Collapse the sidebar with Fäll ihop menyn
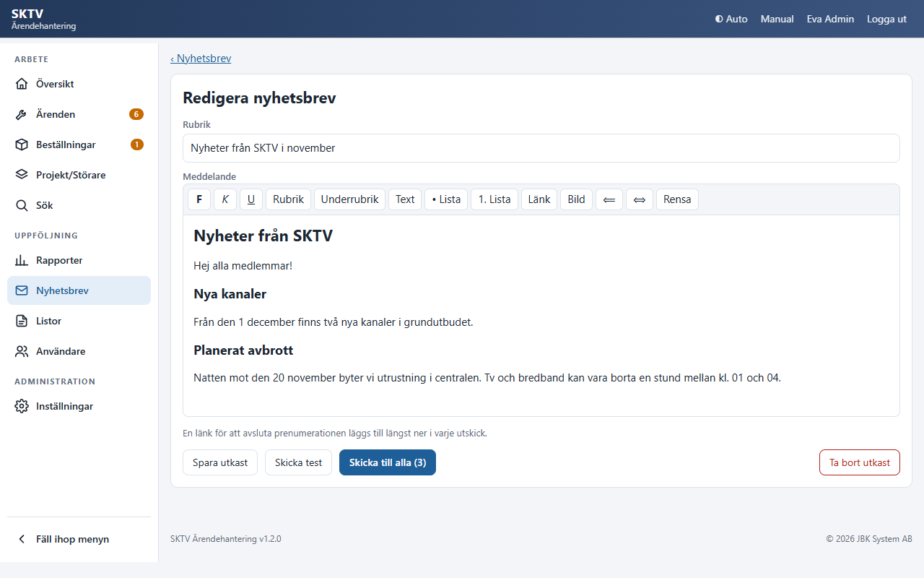Viewport: 924px width, 578px height. [x=79, y=539]
